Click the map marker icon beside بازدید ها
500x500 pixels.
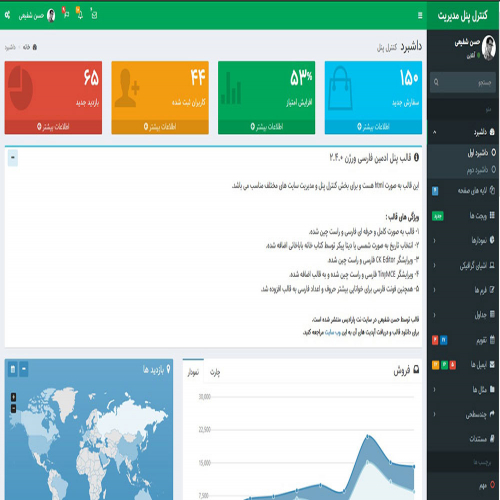(x=168, y=369)
